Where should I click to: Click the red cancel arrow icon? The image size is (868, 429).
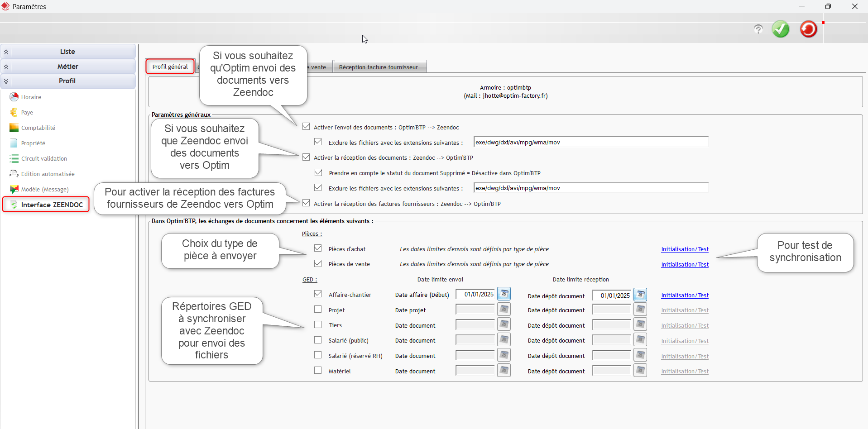(x=808, y=29)
